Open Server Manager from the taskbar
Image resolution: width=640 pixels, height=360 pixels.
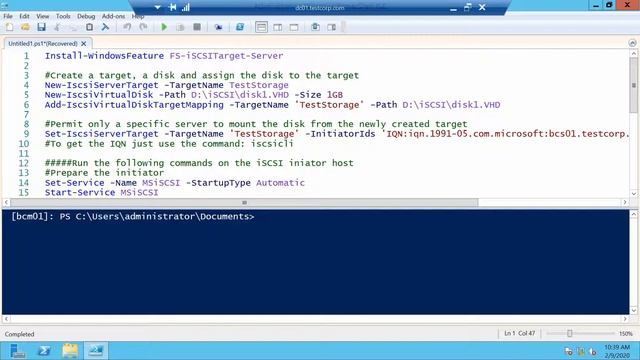(17, 351)
